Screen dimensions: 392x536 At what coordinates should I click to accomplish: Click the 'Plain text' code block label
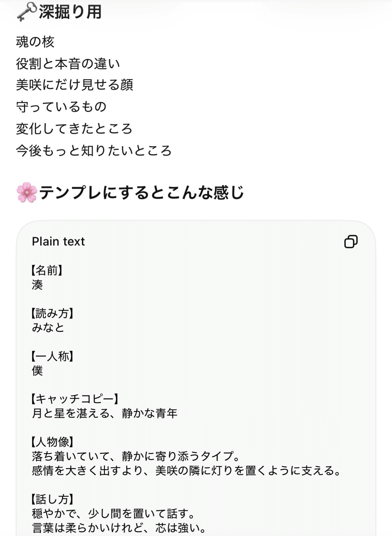coord(58,241)
